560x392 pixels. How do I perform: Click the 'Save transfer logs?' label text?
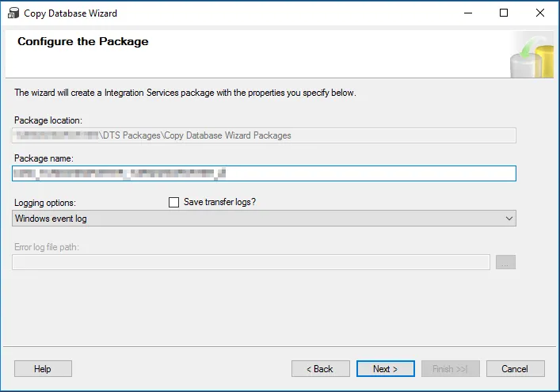(x=219, y=203)
